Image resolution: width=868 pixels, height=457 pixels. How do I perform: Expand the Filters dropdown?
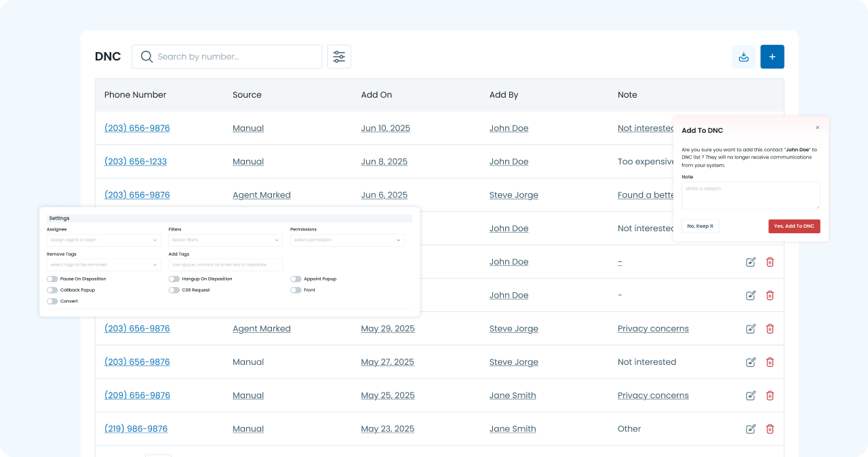coord(225,240)
